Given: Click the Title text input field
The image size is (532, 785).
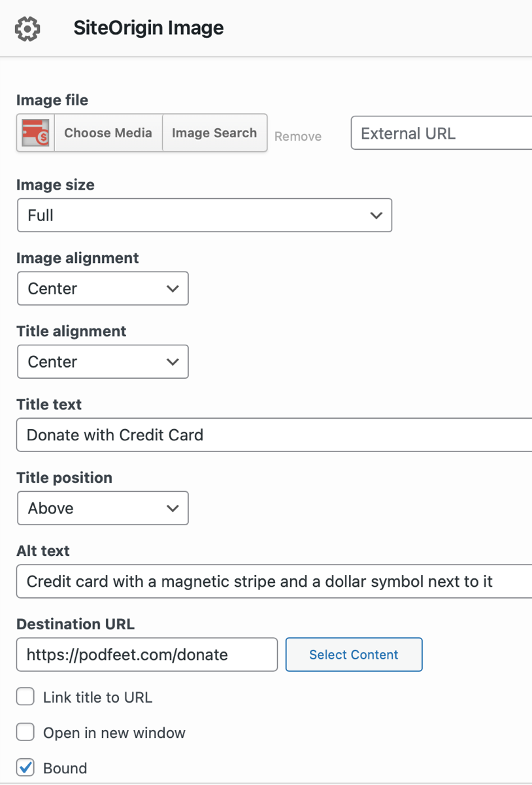Looking at the screenshot, I should coord(274,435).
